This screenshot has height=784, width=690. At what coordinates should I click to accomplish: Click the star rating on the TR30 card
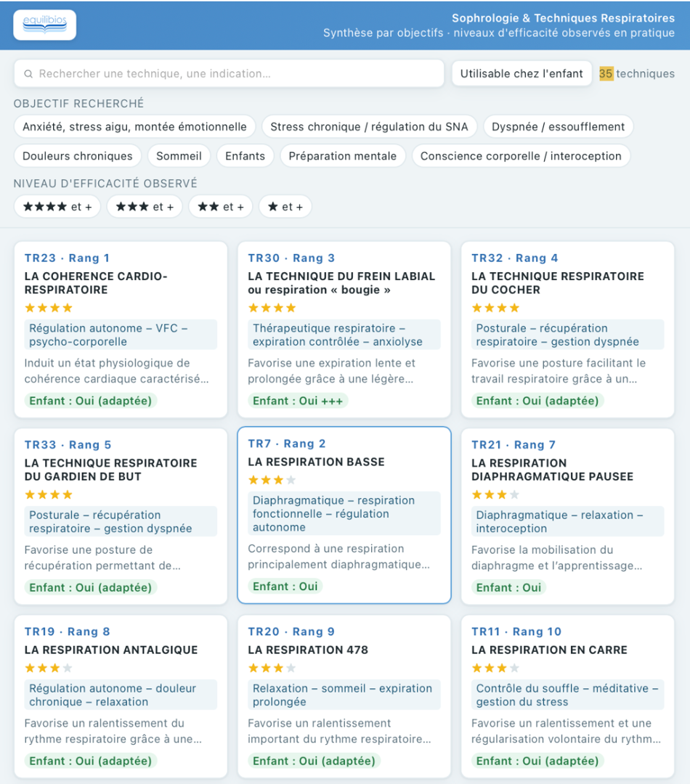[x=272, y=308]
